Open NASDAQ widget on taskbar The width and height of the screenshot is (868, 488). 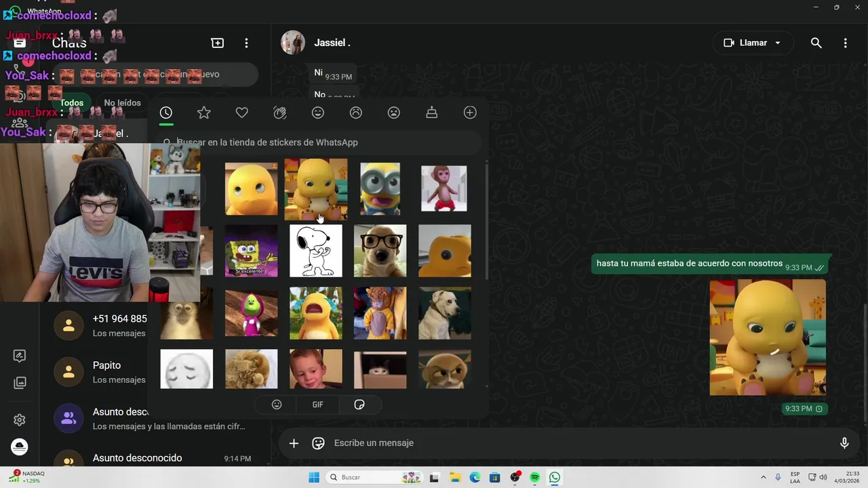tap(26, 477)
